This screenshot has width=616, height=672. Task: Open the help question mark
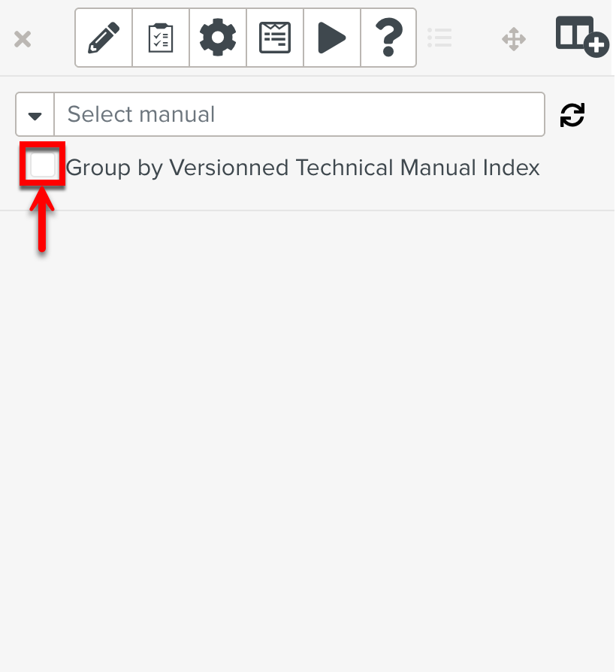click(x=388, y=38)
